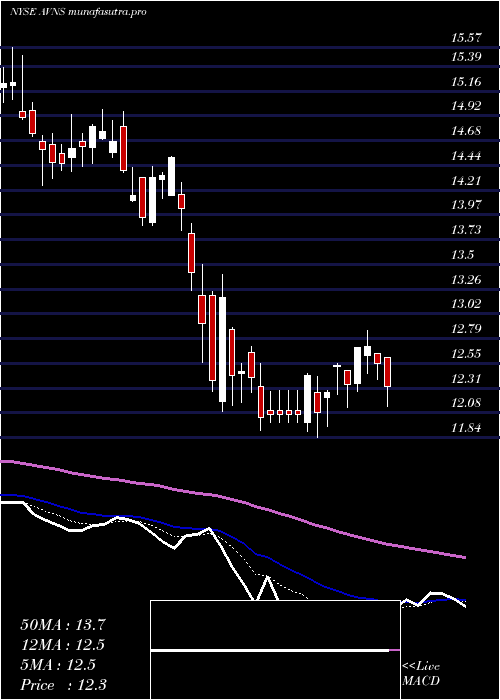Image resolution: width=500 pixels, height=700 pixels.
Task: Click the 14.68 price axis label
Action: click(x=467, y=131)
